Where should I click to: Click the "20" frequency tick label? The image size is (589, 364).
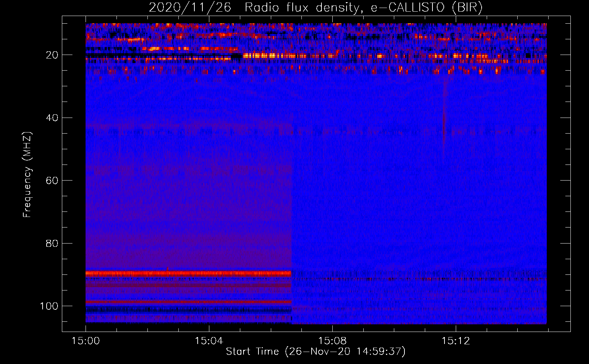52,55
